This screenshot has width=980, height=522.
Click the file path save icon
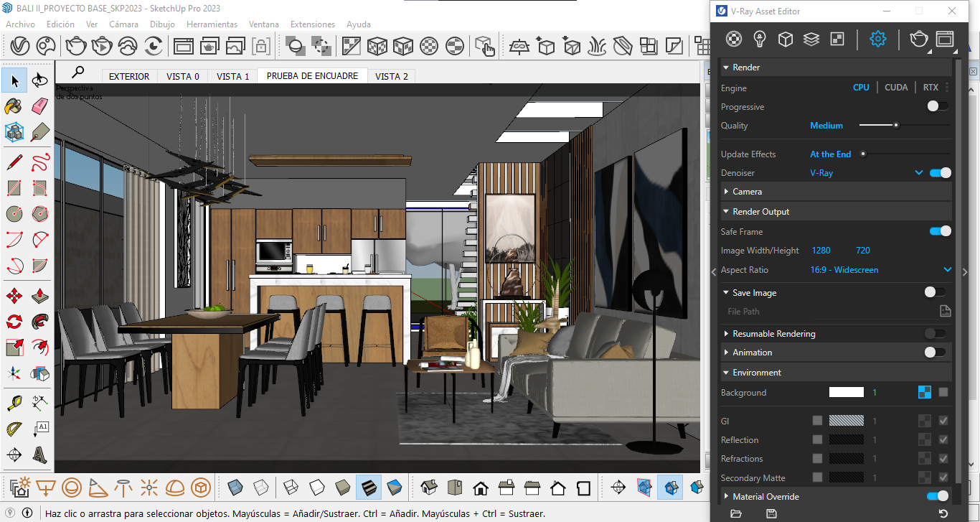[946, 311]
